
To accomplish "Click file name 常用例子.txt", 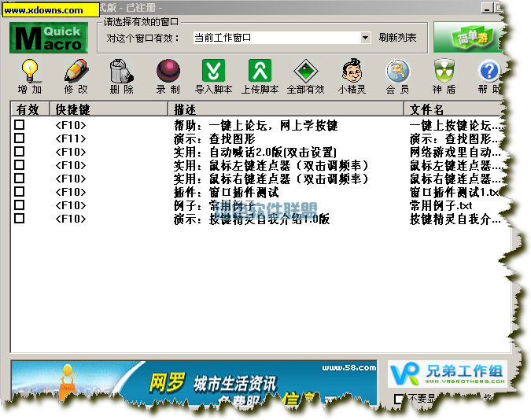I will 441,205.
